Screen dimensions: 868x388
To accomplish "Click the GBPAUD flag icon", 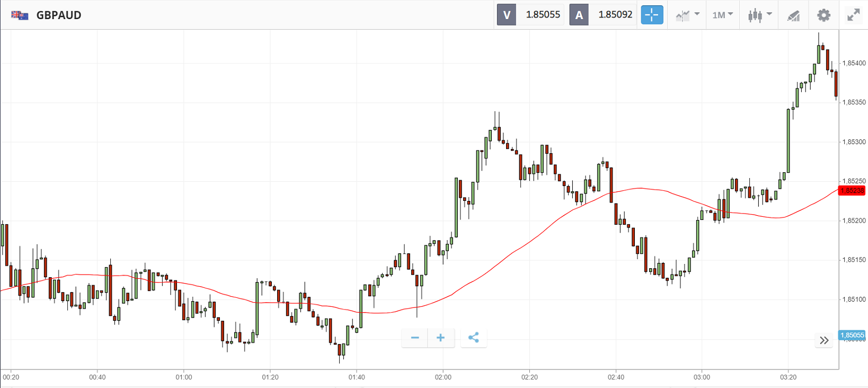I will coord(20,15).
